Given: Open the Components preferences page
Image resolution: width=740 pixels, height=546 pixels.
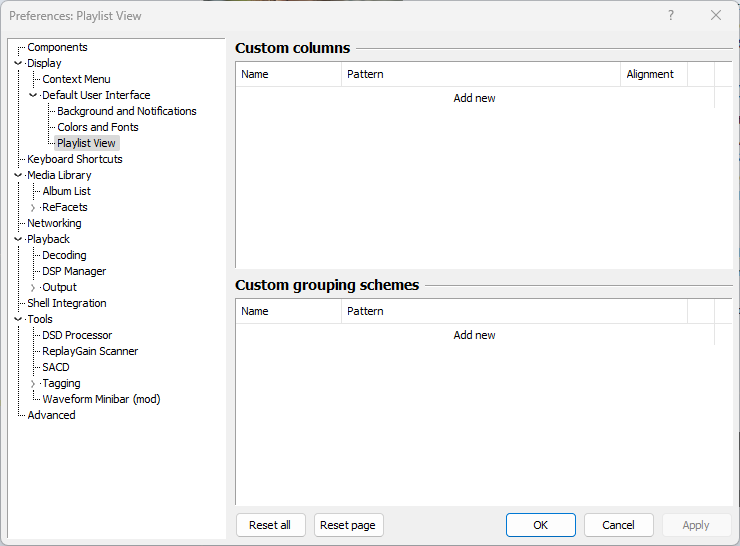Looking at the screenshot, I should click(x=57, y=47).
